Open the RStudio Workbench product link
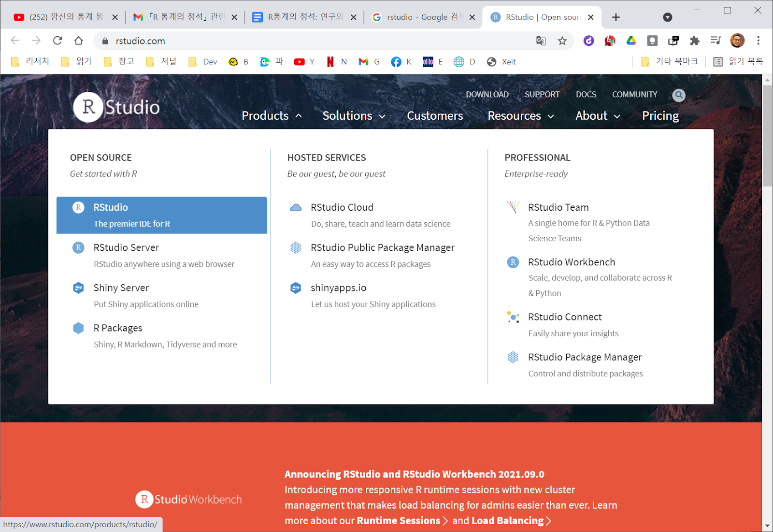 572,262
